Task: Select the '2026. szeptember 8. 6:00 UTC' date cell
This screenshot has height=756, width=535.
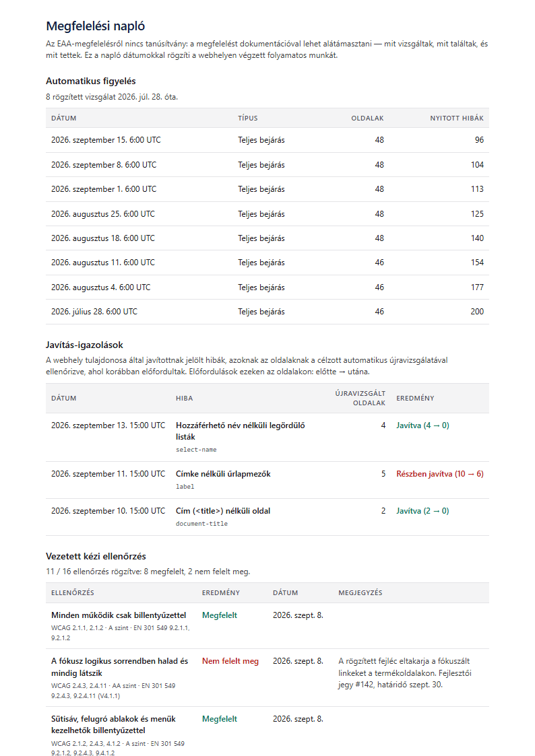Action: pyautogui.click(x=104, y=165)
